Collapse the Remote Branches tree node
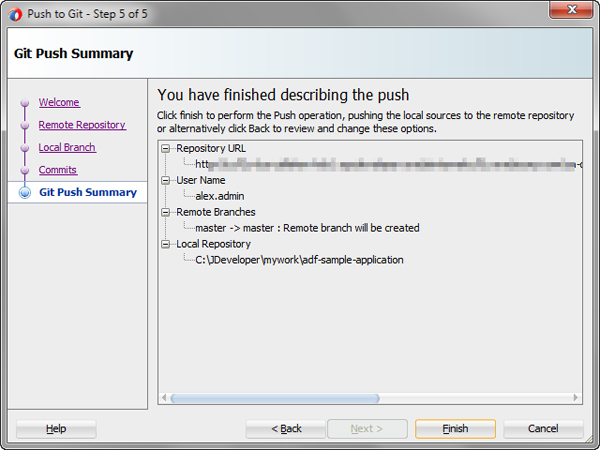600x450 pixels. point(166,212)
